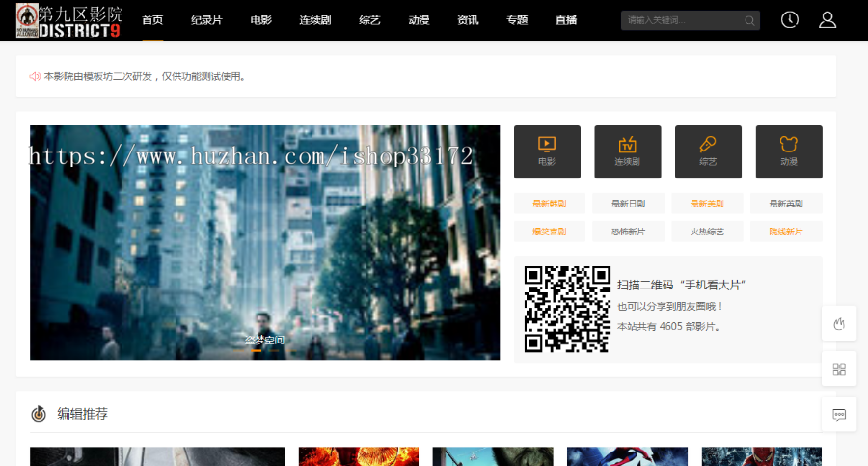This screenshot has width=868, height=466.
Task: Click the announcement text 本影院由模板坊二次研发
Action: coord(145,76)
